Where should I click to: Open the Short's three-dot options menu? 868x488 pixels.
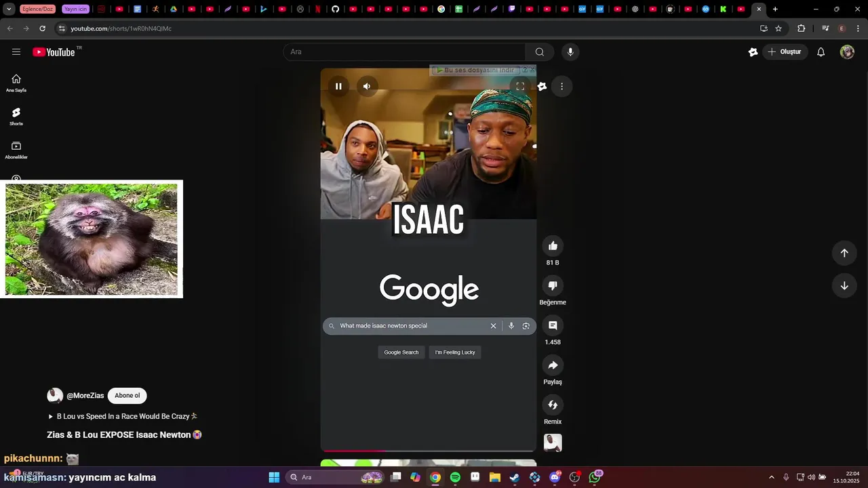point(561,86)
